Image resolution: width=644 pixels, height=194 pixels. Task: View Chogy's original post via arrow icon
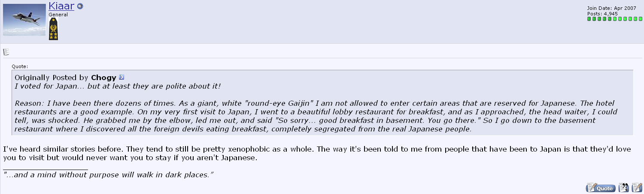point(122,78)
